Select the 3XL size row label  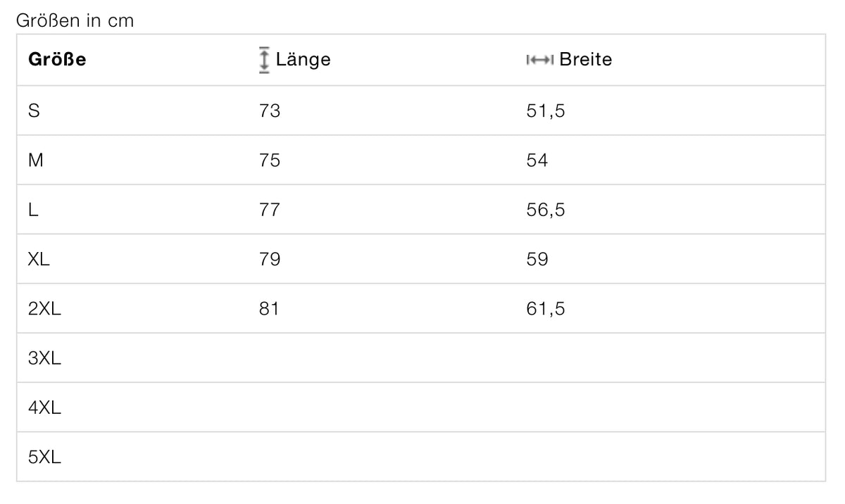tap(44, 358)
